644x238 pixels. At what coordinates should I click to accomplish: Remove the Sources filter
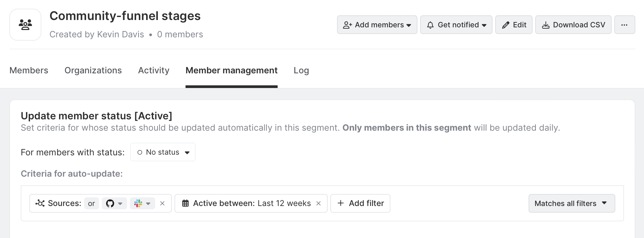click(163, 203)
